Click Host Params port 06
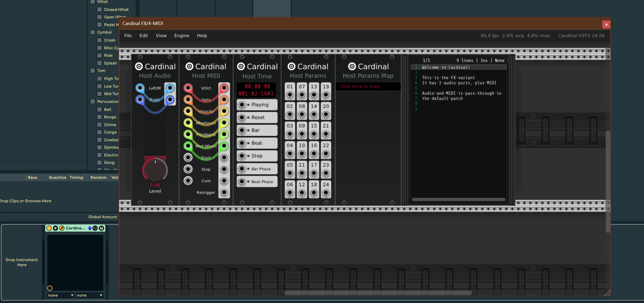The height and width of the screenshot is (303, 644). click(x=290, y=192)
